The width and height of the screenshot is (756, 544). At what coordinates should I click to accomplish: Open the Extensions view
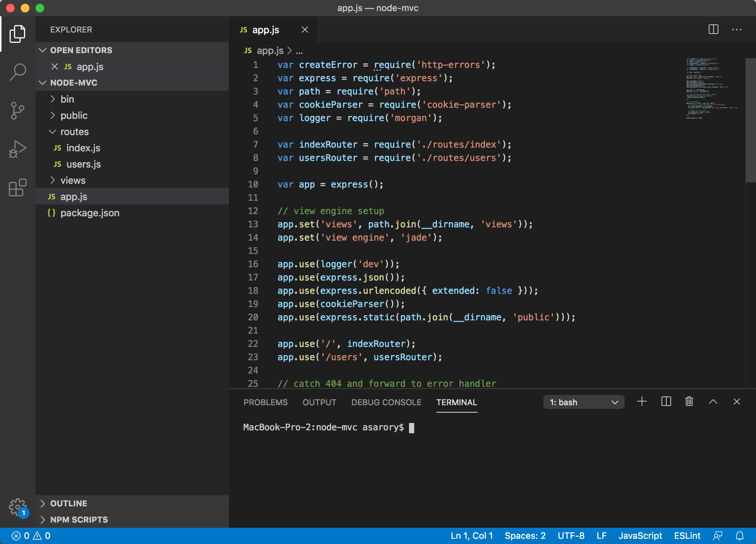point(18,188)
